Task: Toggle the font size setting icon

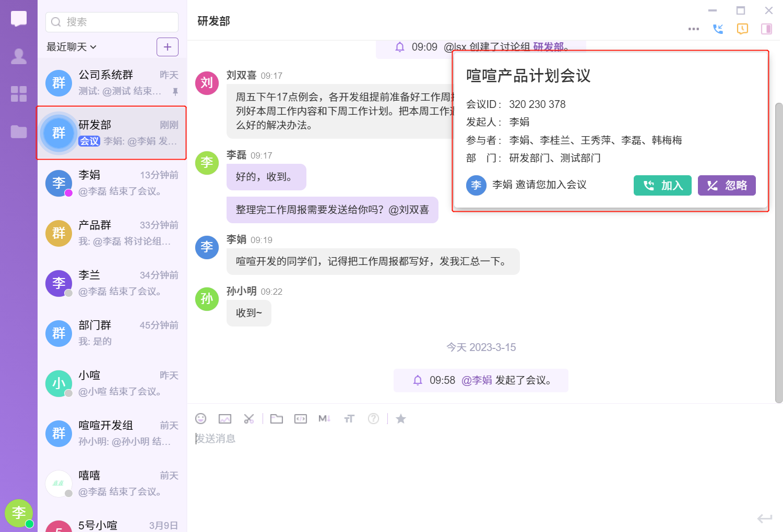Action: [349, 419]
